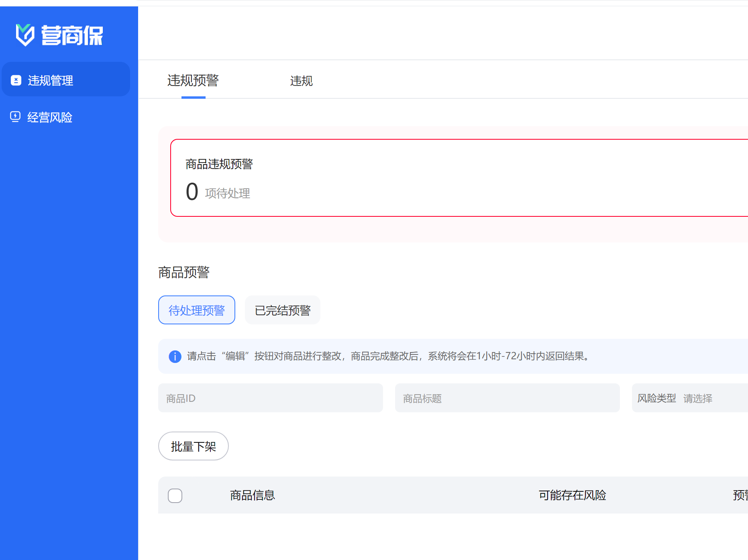Focus the 商品标题 search field
Screen dimensions: 748x560
pos(507,398)
